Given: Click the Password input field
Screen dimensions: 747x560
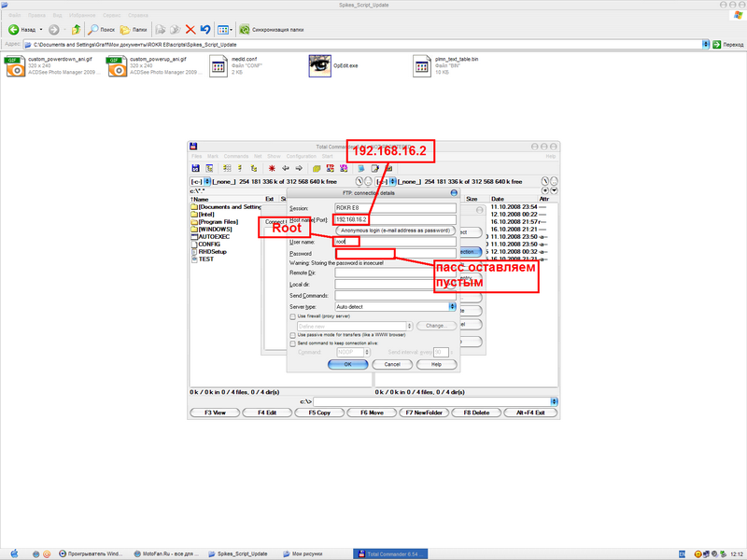Looking at the screenshot, I should click(395, 253).
